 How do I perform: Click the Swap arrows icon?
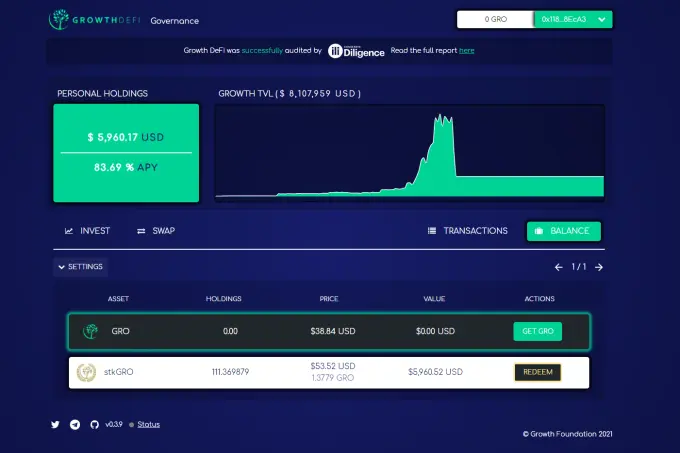[x=141, y=231]
